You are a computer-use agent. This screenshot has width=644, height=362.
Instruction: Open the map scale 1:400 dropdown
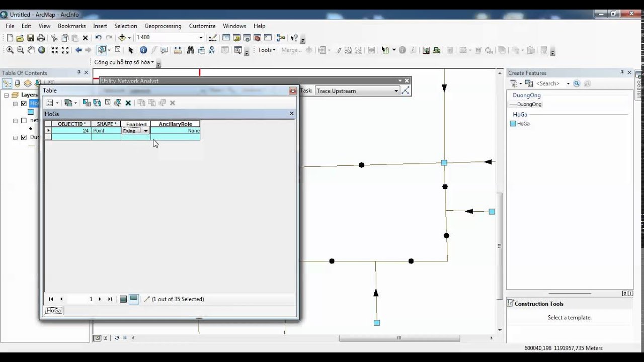201,38
